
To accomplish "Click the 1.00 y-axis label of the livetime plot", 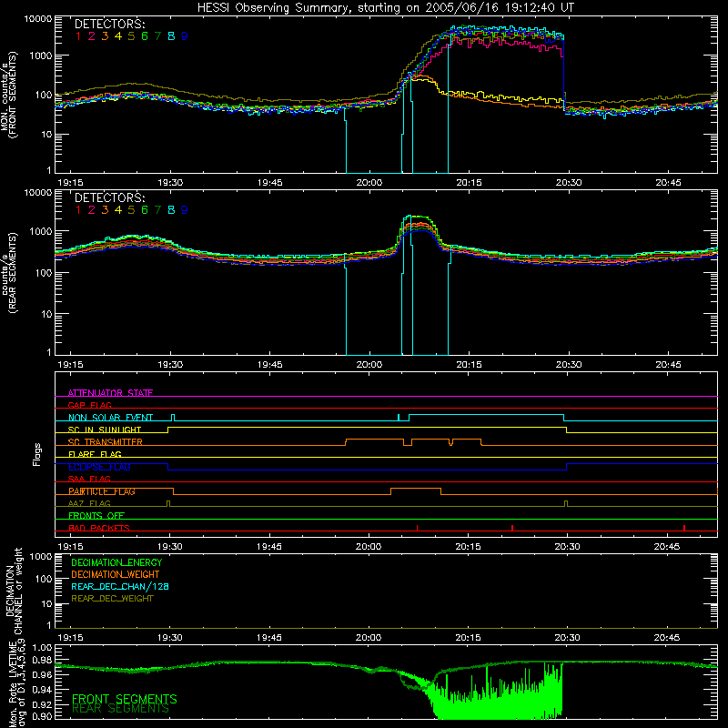I will point(43,647).
